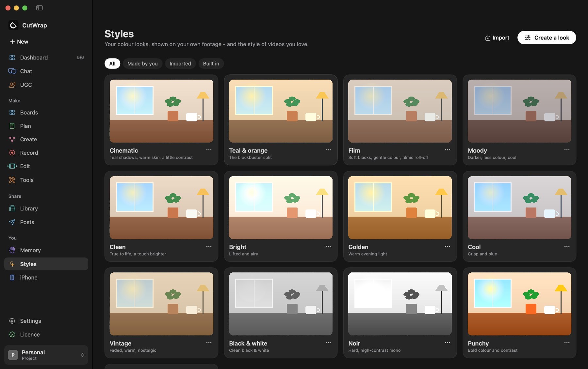Open the Punchy style options menu
The height and width of the screenshot is (369, 588).
pyautogui.click(x=567, y=343)
